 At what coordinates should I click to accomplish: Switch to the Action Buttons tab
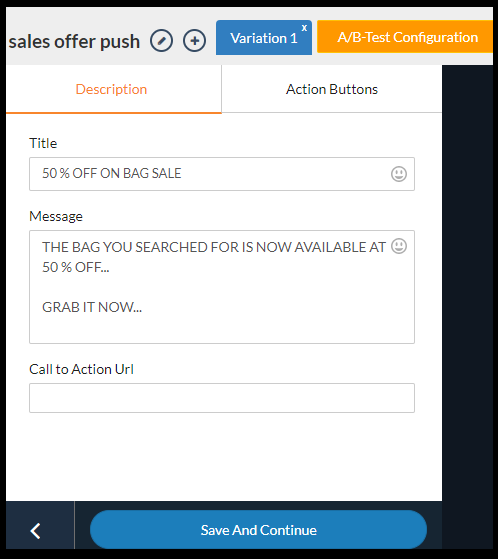(x=332, y=89)
